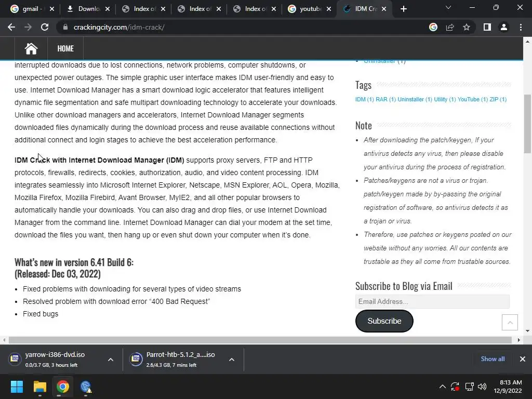Open the RAR tag link
Viewport: 532px width, 399px height.
(386, 99)
